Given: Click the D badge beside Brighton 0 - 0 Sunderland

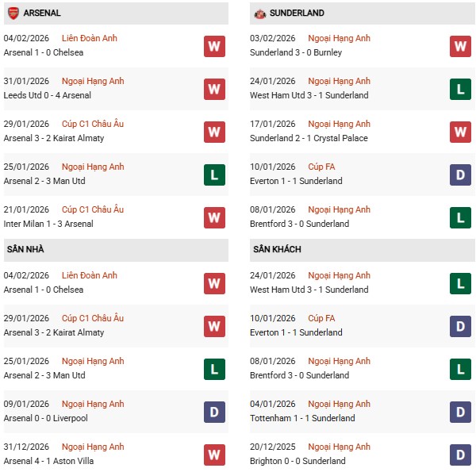Looking at the screenshot, I should tap(460, 455).
